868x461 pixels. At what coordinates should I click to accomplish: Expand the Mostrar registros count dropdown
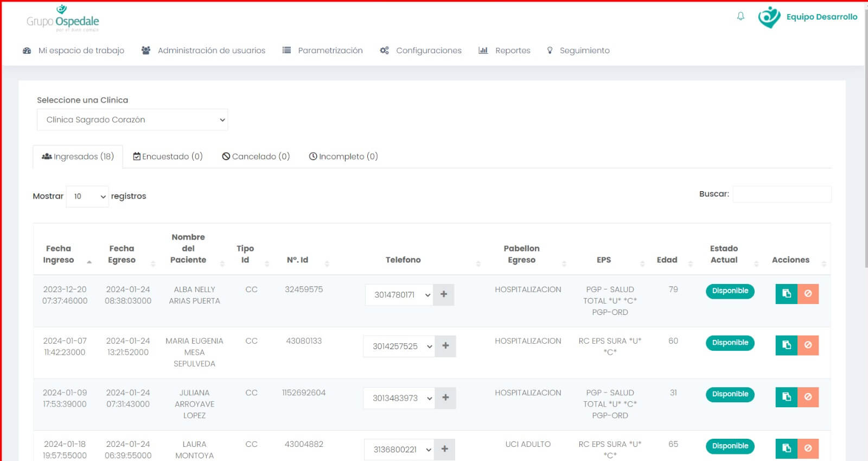tap(87, 197)
